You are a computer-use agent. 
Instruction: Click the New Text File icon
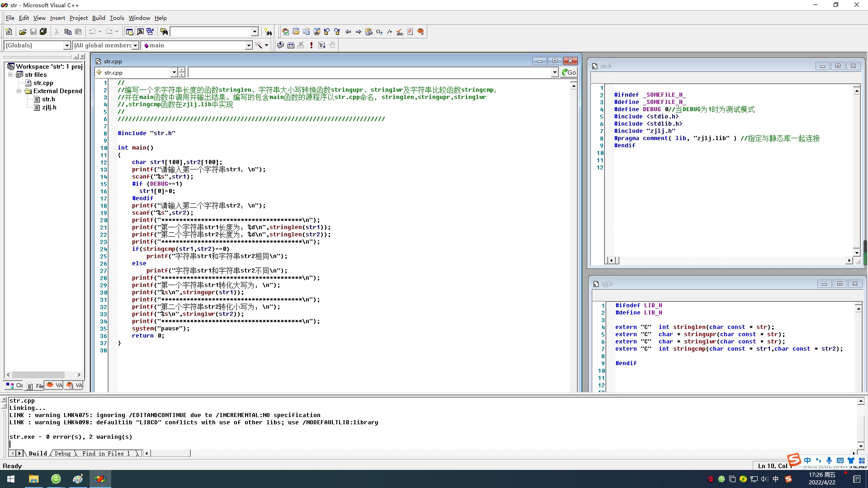(9, 32)
